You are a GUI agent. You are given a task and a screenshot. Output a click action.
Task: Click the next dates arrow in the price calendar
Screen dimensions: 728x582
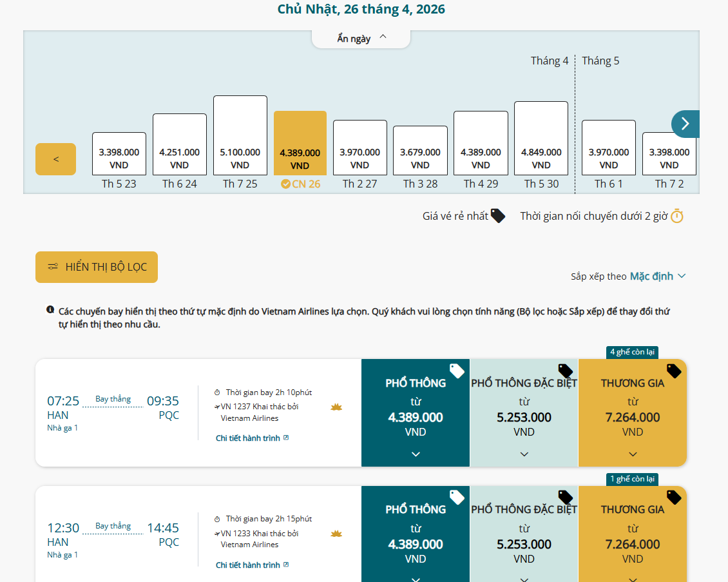[x=685, y=124]
